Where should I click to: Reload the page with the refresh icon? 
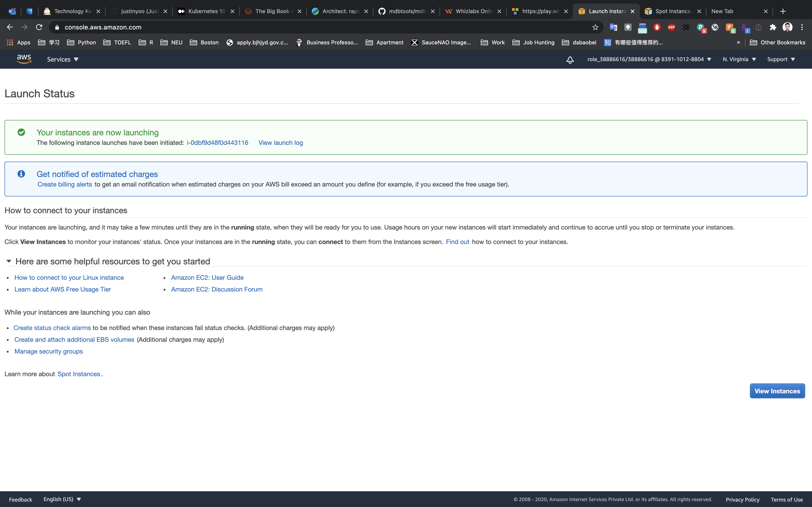click(39, 27)
